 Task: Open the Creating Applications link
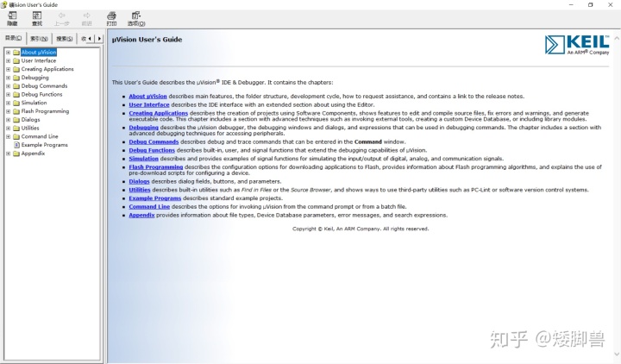point(158,113)
